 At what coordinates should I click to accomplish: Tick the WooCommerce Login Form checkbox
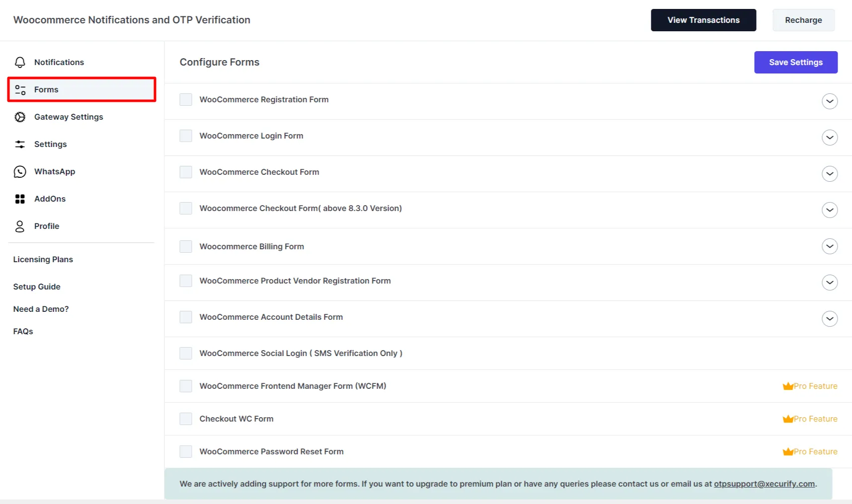tap(186, 136)
